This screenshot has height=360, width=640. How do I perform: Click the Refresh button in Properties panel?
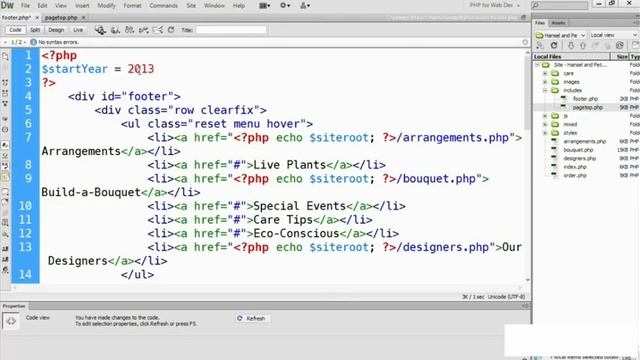pos(252,318)
